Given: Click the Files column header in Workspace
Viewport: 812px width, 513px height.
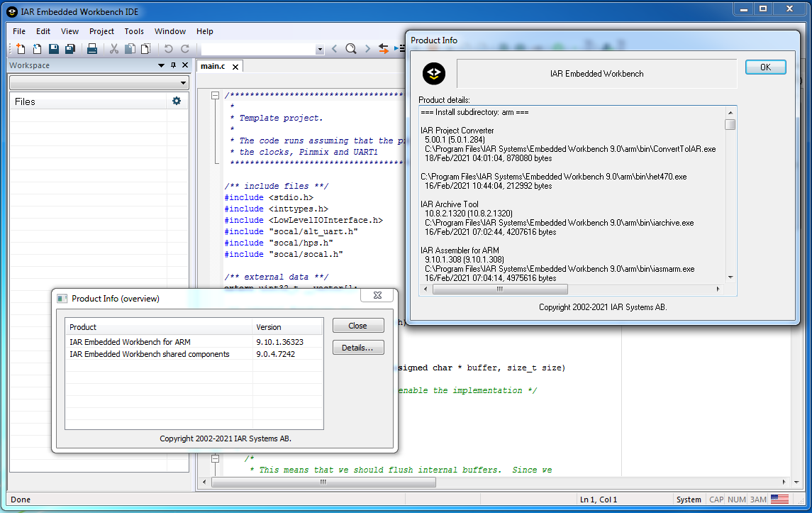Looking at the screenshot, I should 89,101.
